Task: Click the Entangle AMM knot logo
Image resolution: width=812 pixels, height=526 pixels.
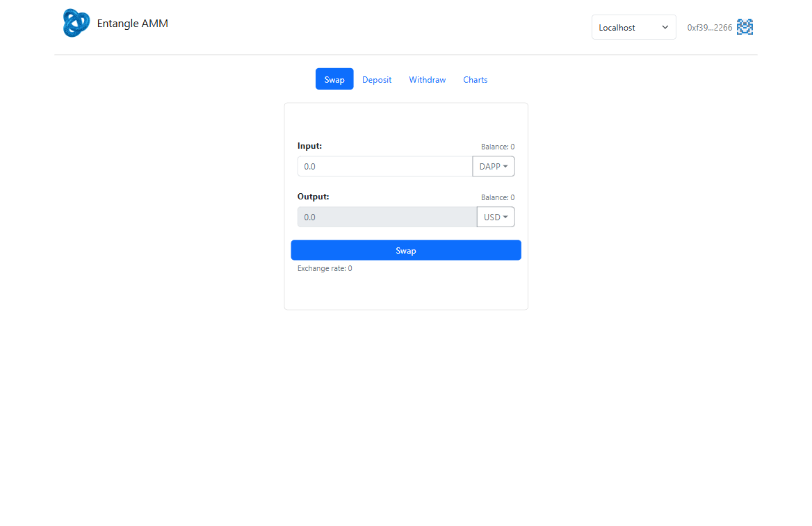Action: 76,23
